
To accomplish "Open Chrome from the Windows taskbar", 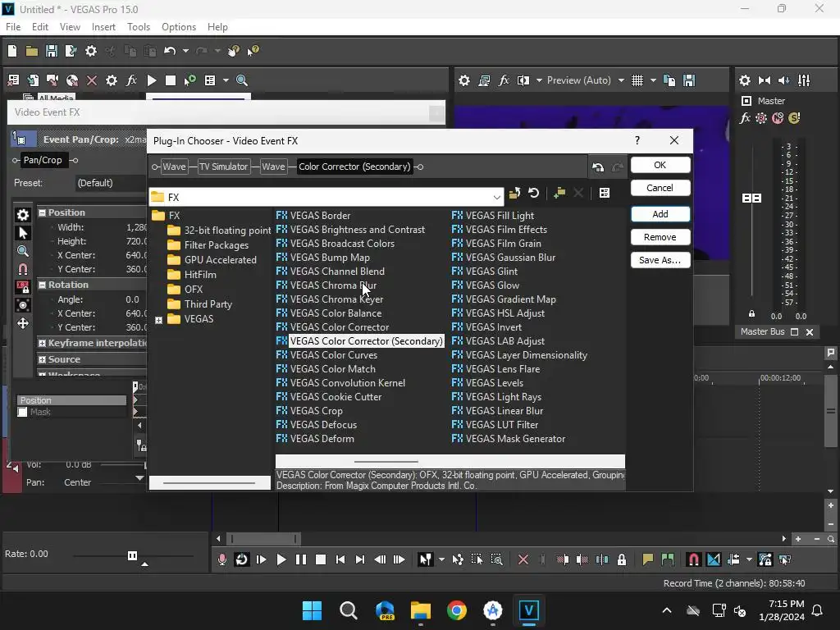I will 456,610.
